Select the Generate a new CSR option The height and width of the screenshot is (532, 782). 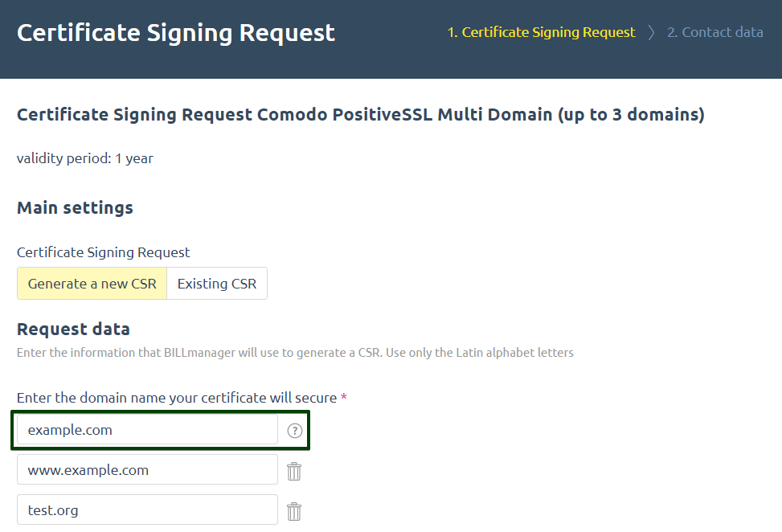(92, 283)
